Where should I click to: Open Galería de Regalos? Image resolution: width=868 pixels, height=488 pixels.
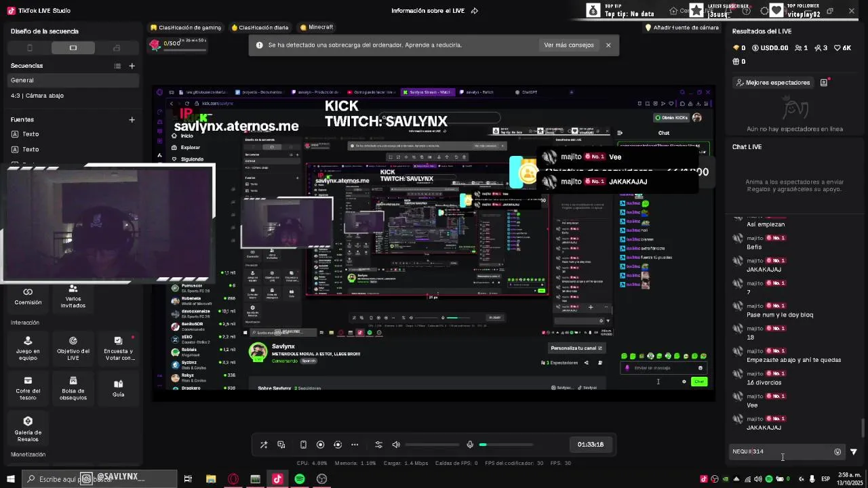(28, 430)
